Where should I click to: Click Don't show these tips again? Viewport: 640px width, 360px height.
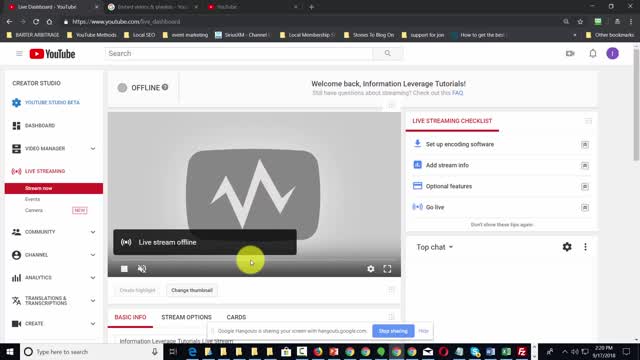point(502,224)
